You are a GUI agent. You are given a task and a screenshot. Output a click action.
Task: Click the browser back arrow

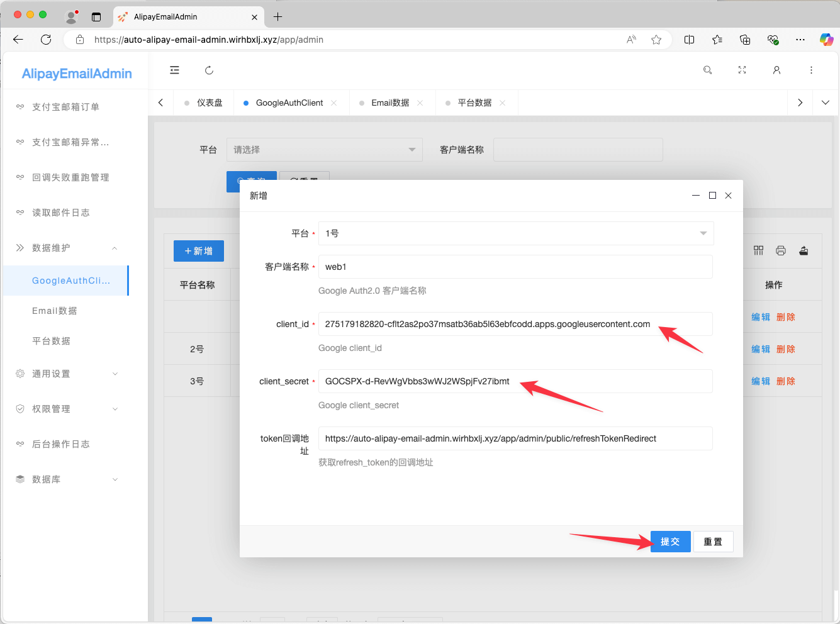pos(18,40)
